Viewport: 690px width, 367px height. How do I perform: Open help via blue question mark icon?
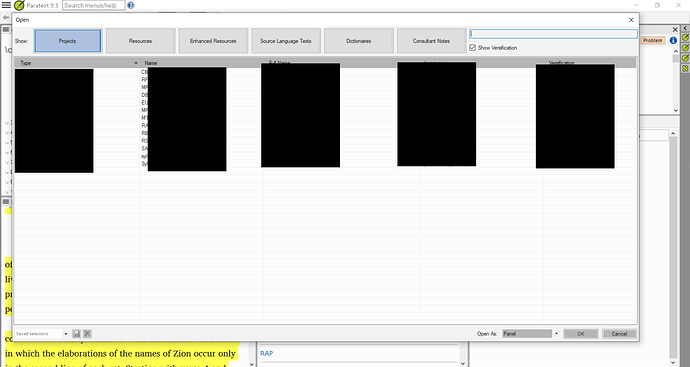[x=131, y=5]
